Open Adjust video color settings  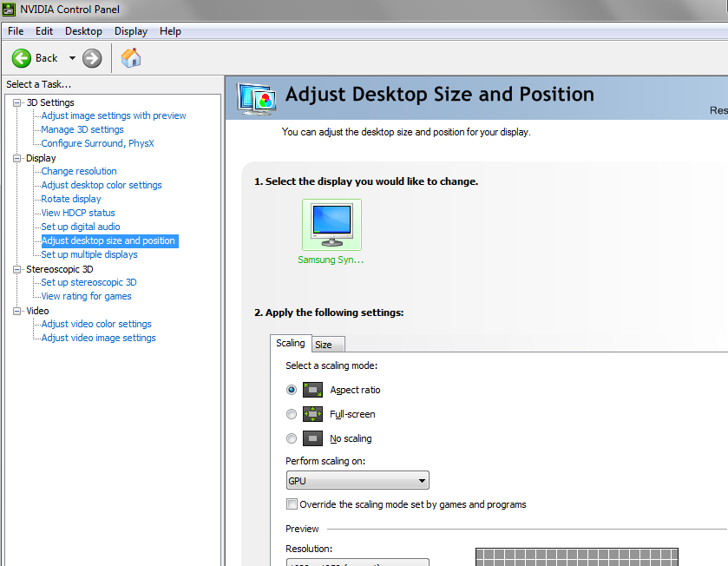click(96, 325)
